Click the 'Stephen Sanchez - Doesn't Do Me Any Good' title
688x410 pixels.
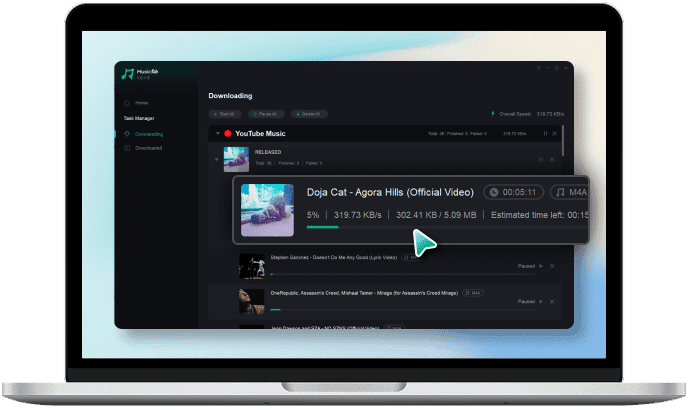(333, 257)
